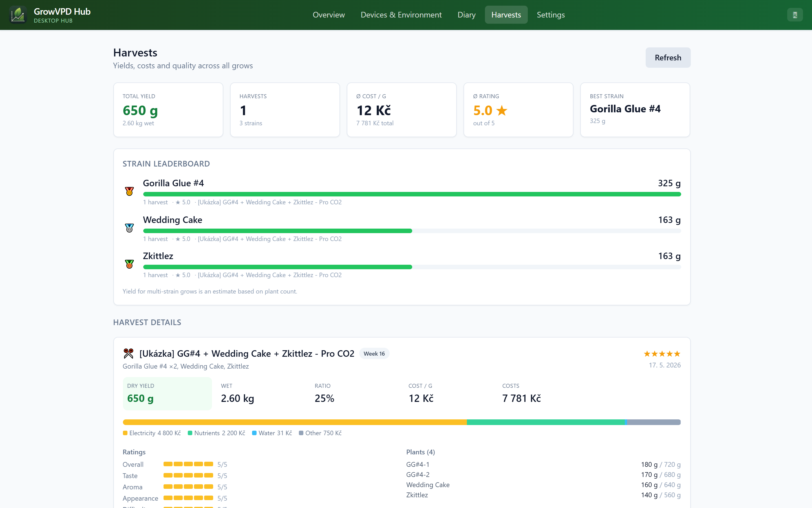Viewport: 812px width, 508px height.
Task: Click the Nutrients legend swatch
Action: pos(190,433)
